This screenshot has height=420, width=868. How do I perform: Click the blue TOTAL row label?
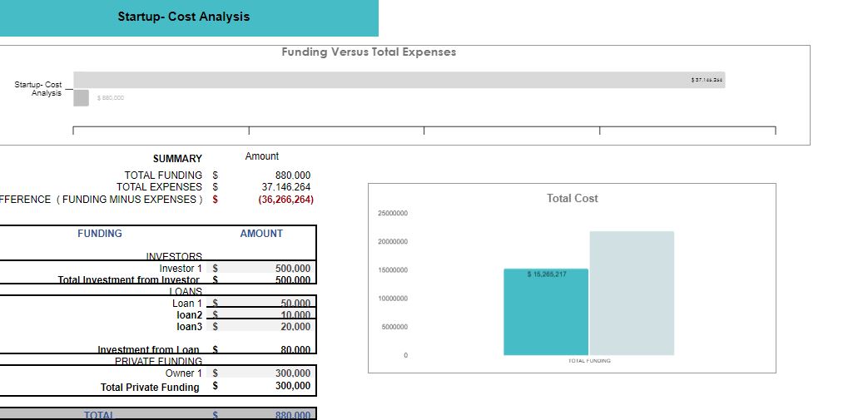coord(99,415)
